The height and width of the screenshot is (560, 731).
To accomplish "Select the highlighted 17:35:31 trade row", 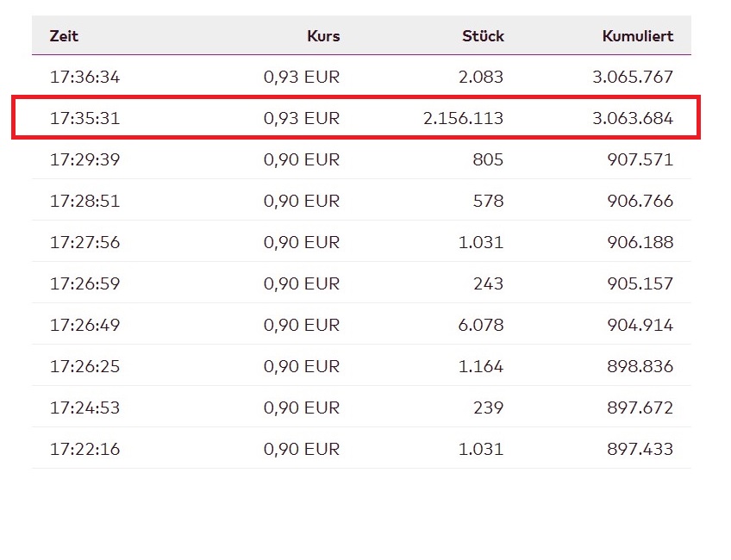I will point(84,118).
